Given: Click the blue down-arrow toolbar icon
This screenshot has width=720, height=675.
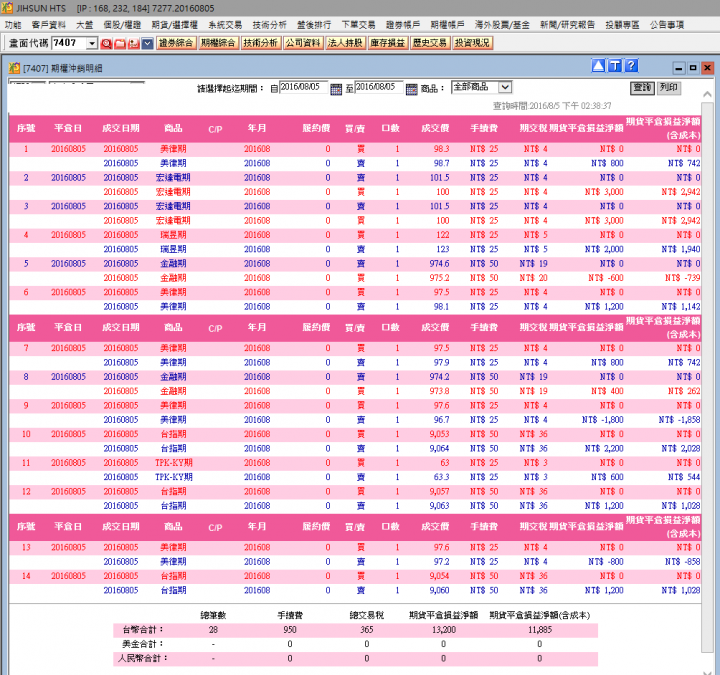Looking at the screenshot, I should click(147, 44).
